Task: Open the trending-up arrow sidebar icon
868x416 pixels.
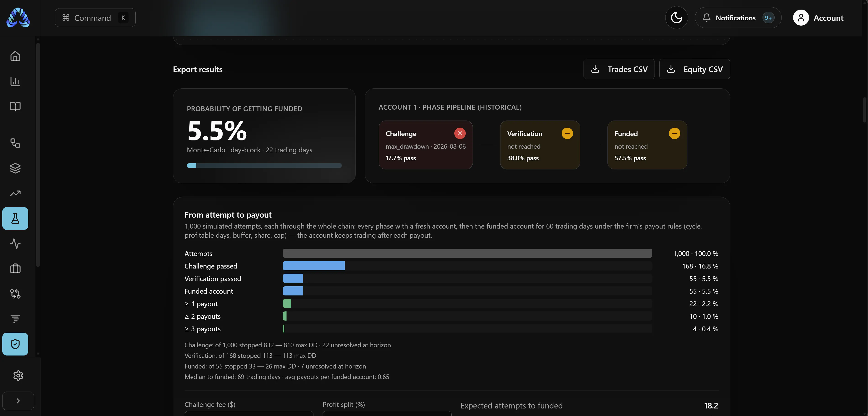Action: click(15, 193)
